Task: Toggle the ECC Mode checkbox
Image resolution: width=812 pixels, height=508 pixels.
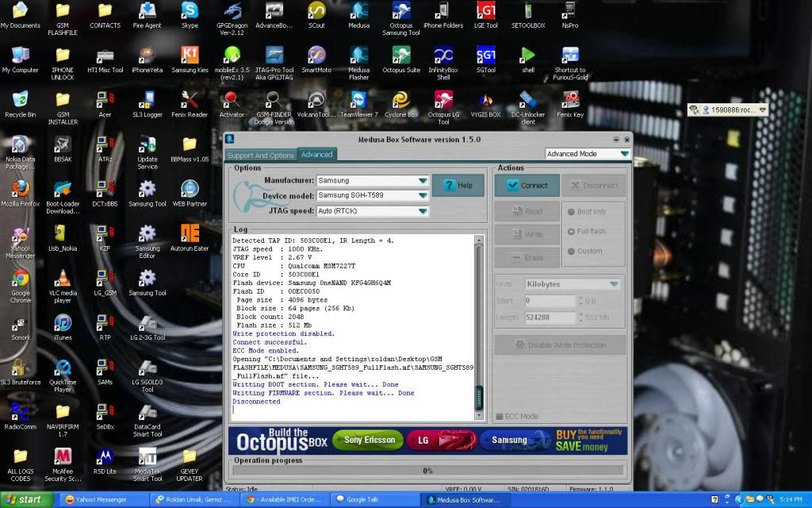Action: tap(517, 416)
